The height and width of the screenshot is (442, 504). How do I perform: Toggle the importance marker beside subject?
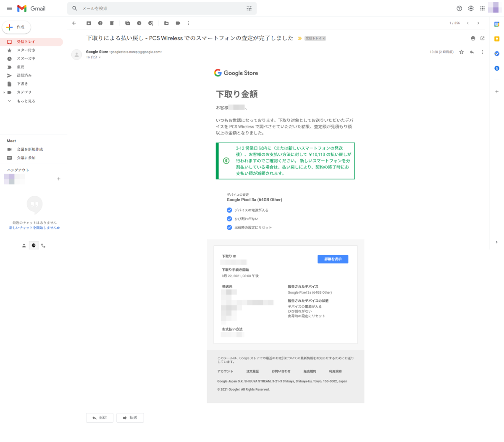[x=300, y=38]
